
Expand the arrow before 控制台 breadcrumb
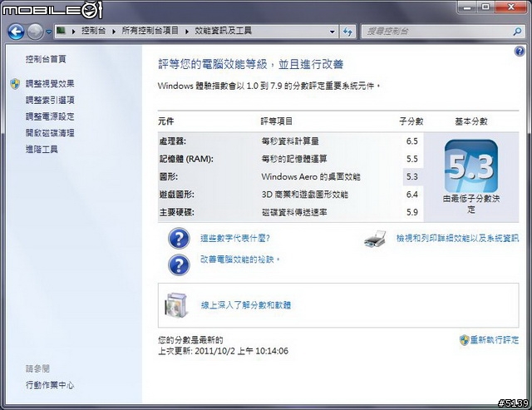pos(73,32)
